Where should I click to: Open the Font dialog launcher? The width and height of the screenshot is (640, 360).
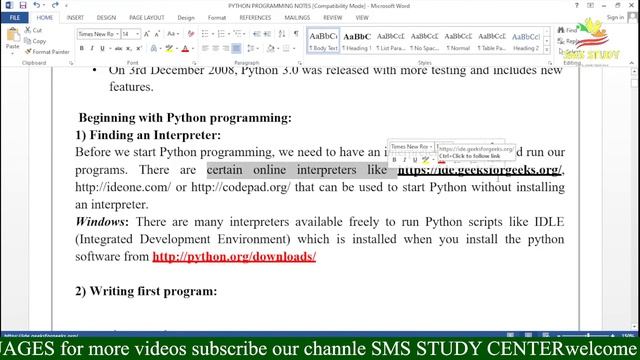pyautogui.click(x=194, y=63)
